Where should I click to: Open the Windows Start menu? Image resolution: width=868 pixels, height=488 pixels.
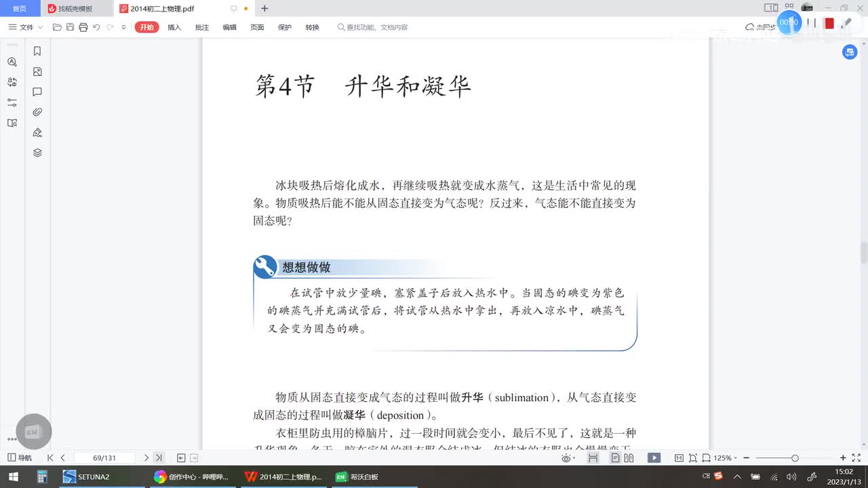pos(14,476)
